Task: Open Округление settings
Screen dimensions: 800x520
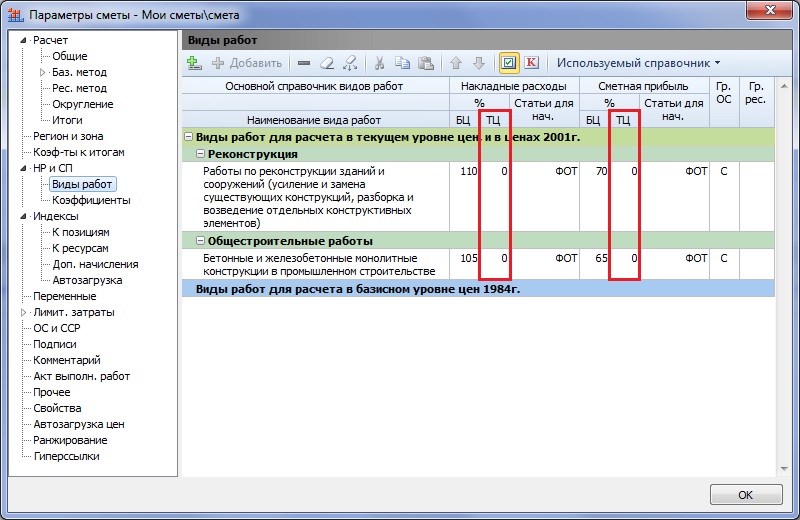Action: point(83,104)
